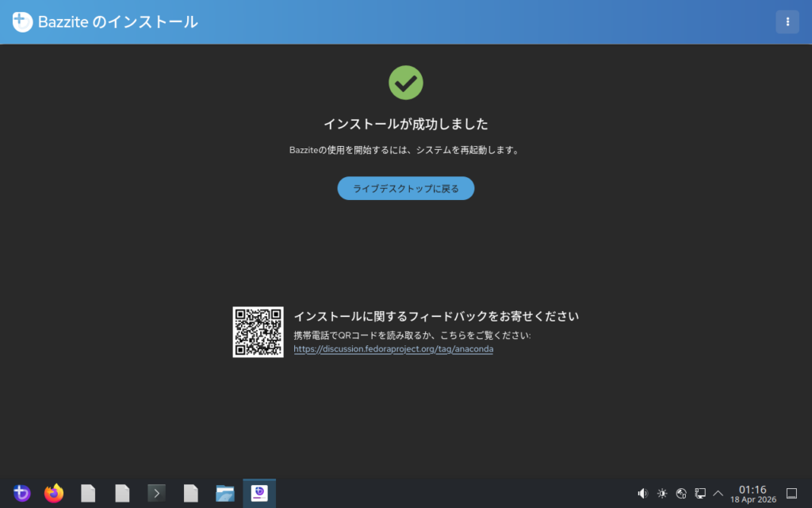Click blank document icon between terminal and folder

(190, 494)
